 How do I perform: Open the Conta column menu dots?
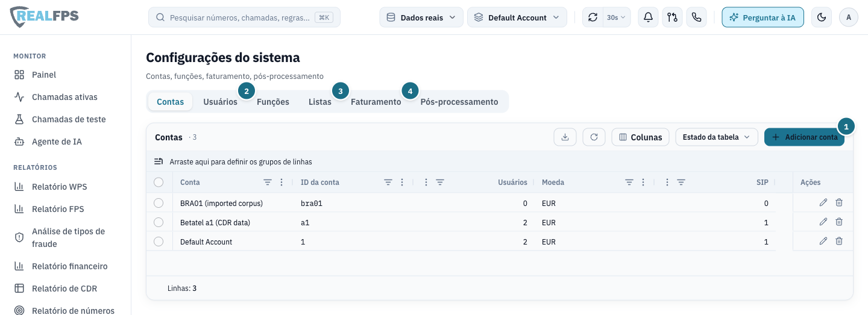(281, 182)
